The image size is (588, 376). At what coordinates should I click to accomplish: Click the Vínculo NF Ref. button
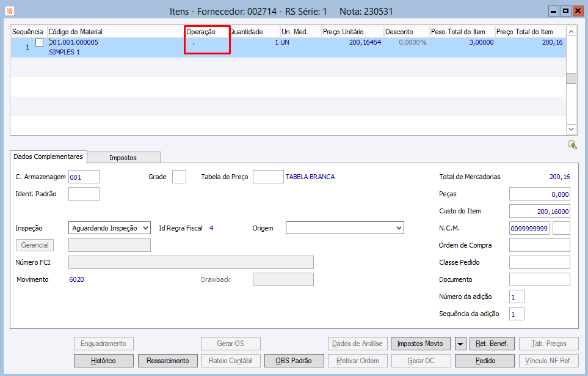[x=549, y=361]
